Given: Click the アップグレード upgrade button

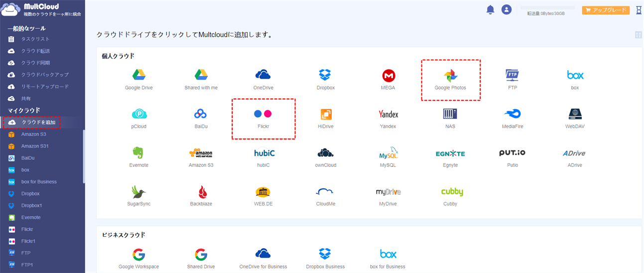Looking at the screenshot, I should point(606,10).
